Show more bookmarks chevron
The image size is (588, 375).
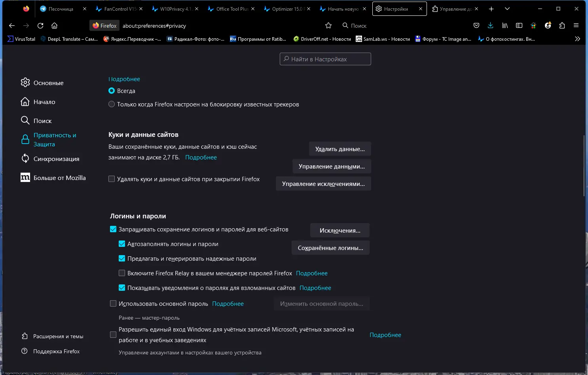577,39
